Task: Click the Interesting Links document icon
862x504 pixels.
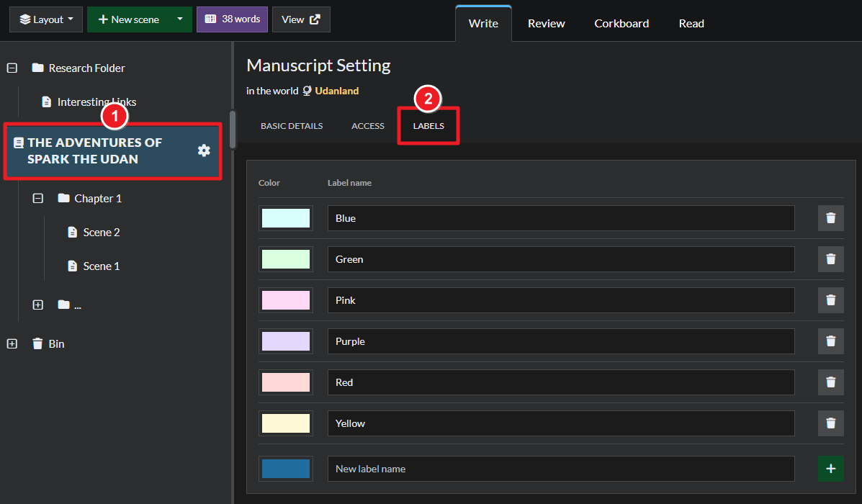Action: tap(47, 102)
